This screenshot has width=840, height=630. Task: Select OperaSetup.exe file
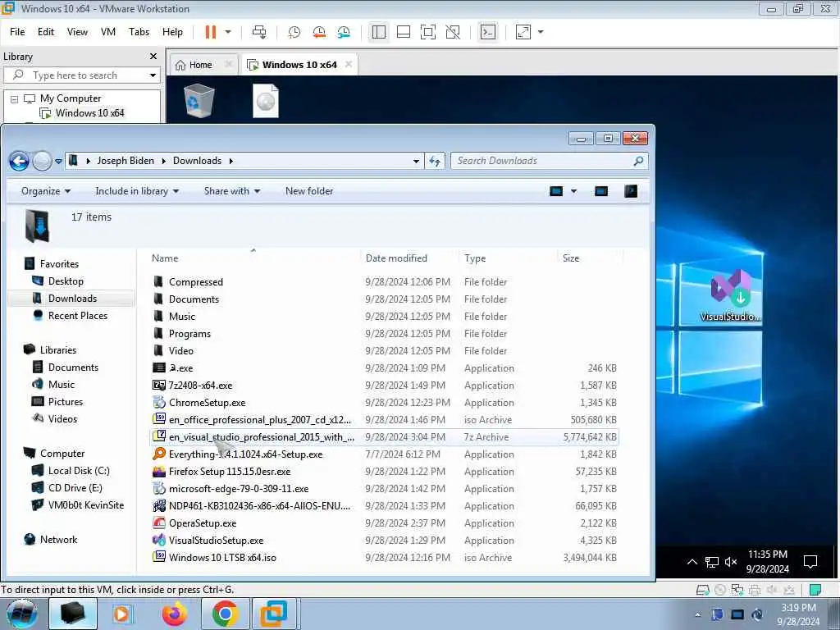pos(203,523)
